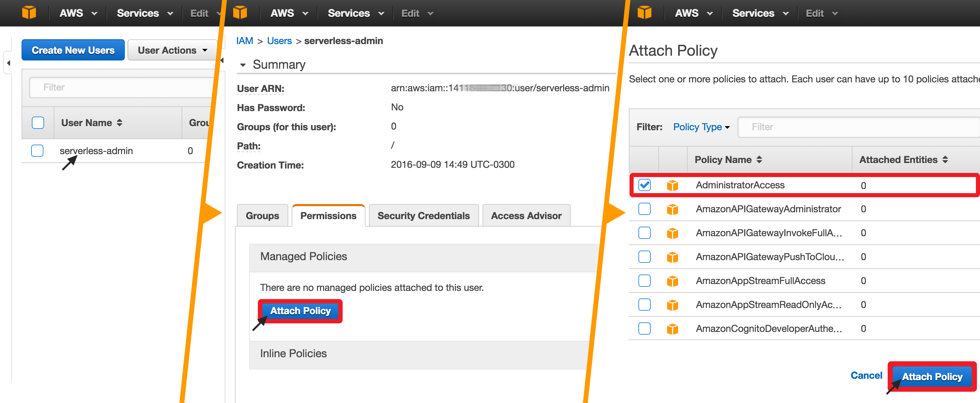
Task: Check the checkbox next to serverless-admin
Action: (x=37, y=151)
